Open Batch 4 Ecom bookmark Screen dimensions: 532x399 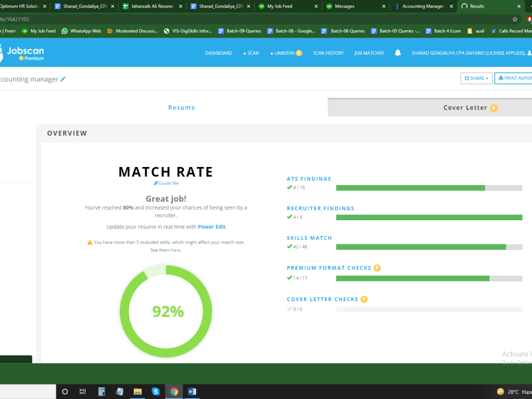[x=443, y=31]
